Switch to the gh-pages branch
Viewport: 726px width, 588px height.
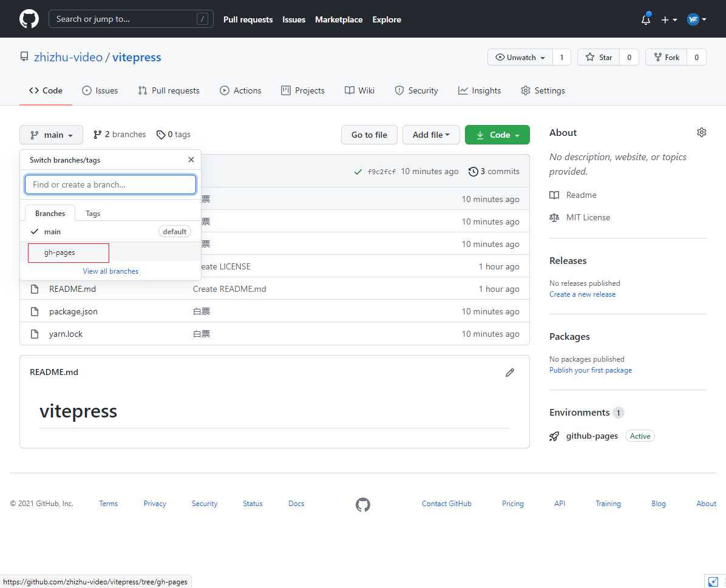(110, 252)
